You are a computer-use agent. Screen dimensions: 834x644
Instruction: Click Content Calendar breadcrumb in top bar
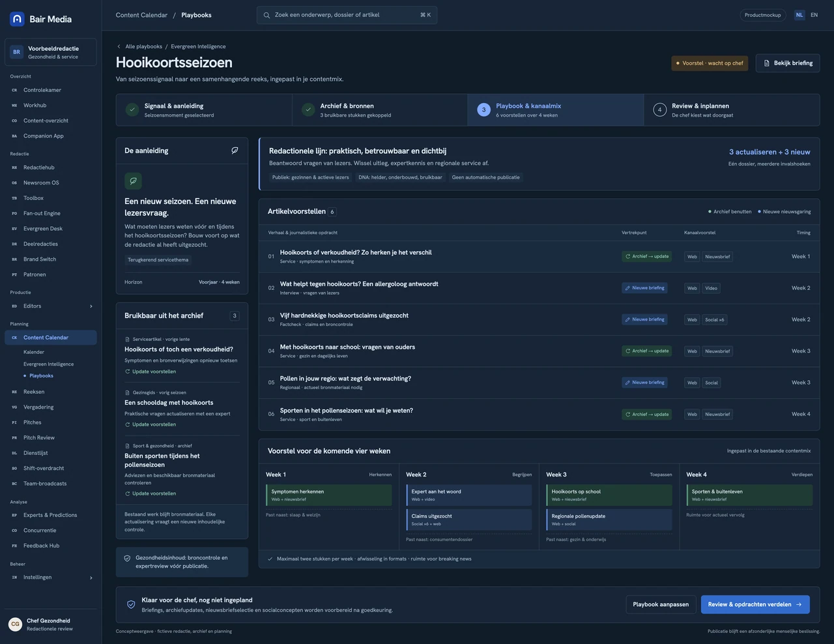coord(141,15)
